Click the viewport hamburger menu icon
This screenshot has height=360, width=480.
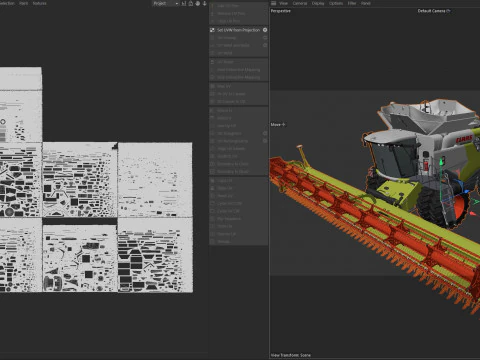(273, 3)
